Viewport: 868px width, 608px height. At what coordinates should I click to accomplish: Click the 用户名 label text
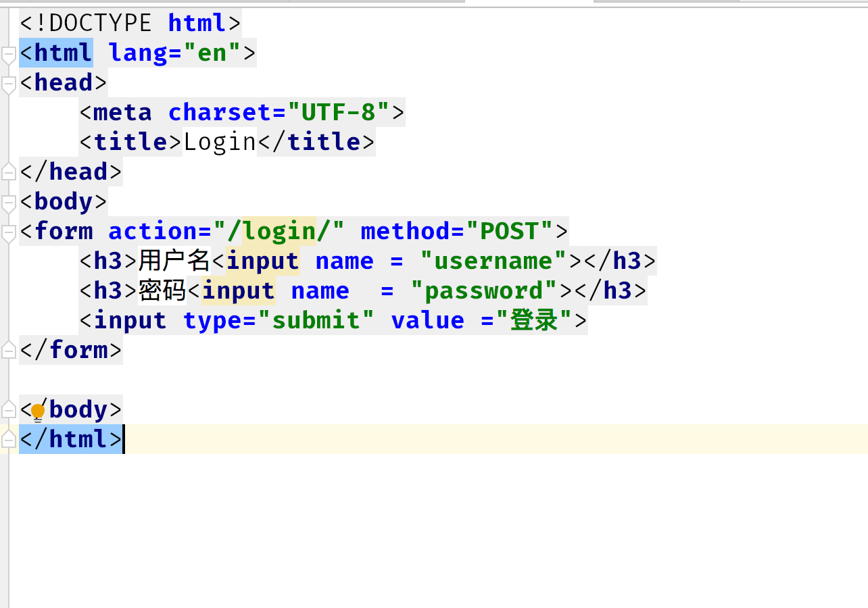[175, 261]
